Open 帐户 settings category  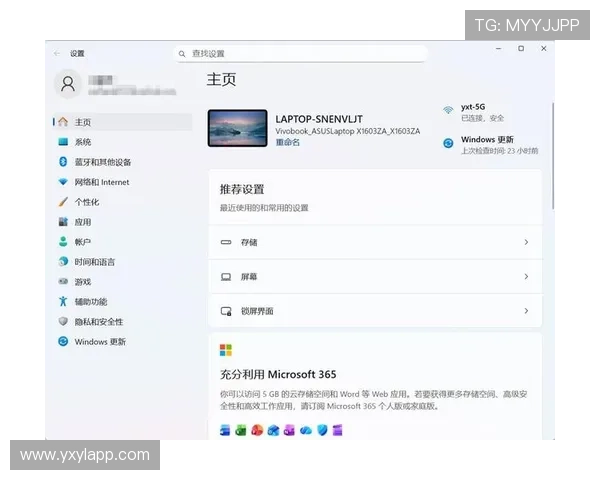pos(122,242)
